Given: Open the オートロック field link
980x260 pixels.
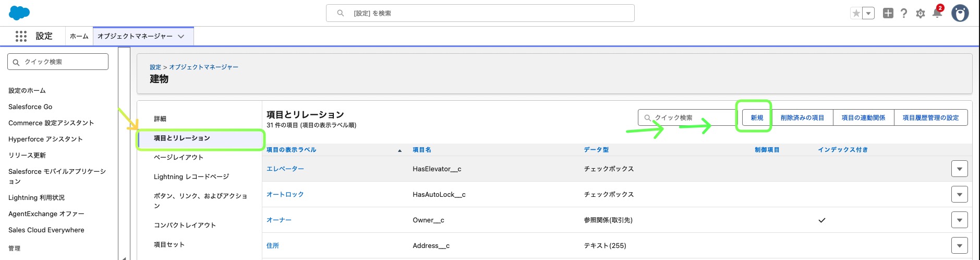Looking at the screenshot, I should point(285,194).
